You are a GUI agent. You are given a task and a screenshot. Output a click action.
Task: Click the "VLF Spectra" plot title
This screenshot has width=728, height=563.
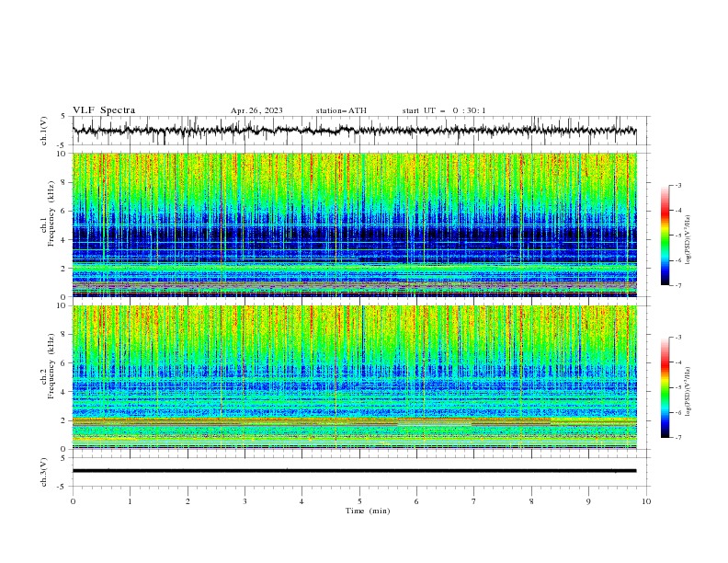click(104, 110)
